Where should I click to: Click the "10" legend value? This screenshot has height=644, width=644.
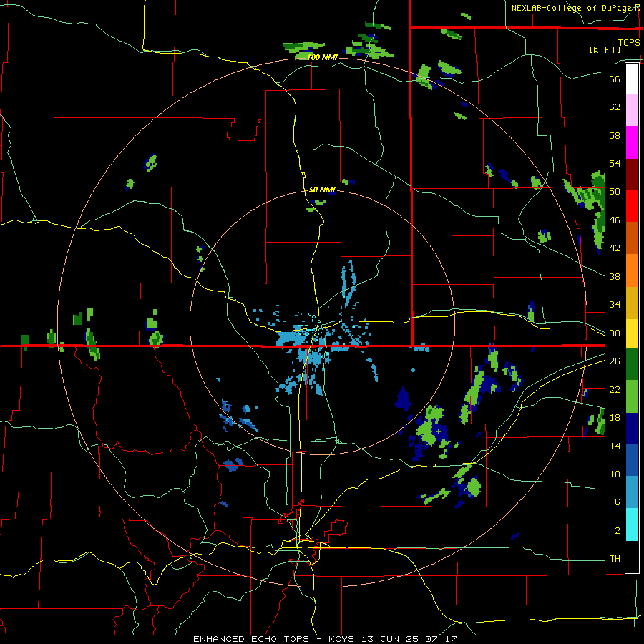pyautogui.click(x=615, y=474)
